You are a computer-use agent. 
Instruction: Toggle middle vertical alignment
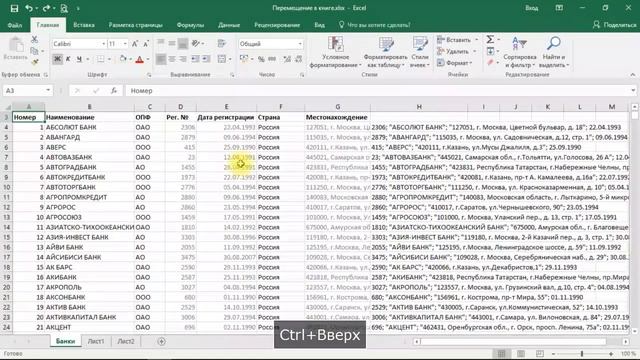click(x=172, y=44)
